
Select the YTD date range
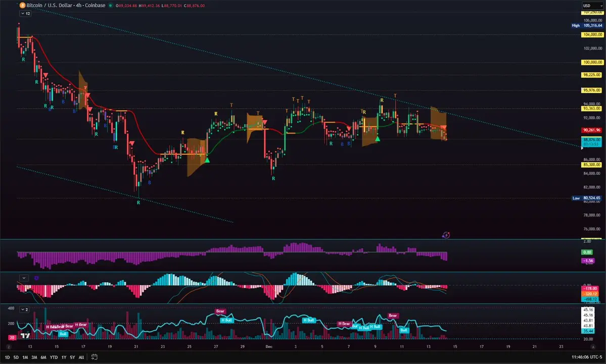[54, 357]
